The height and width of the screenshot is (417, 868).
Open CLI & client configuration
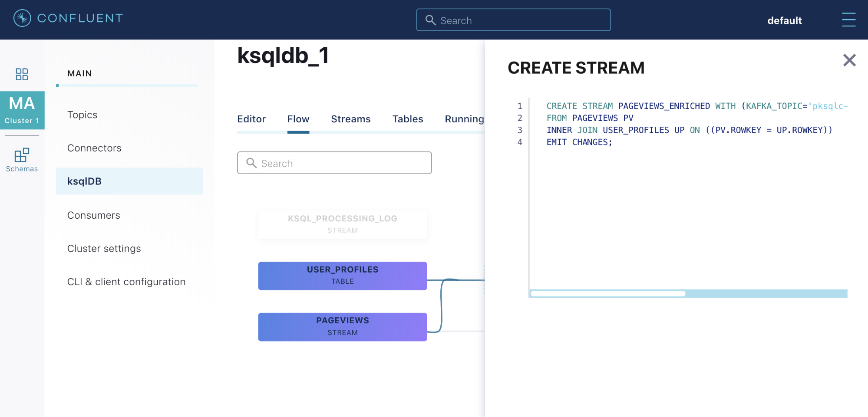click(x=126, y=282)
